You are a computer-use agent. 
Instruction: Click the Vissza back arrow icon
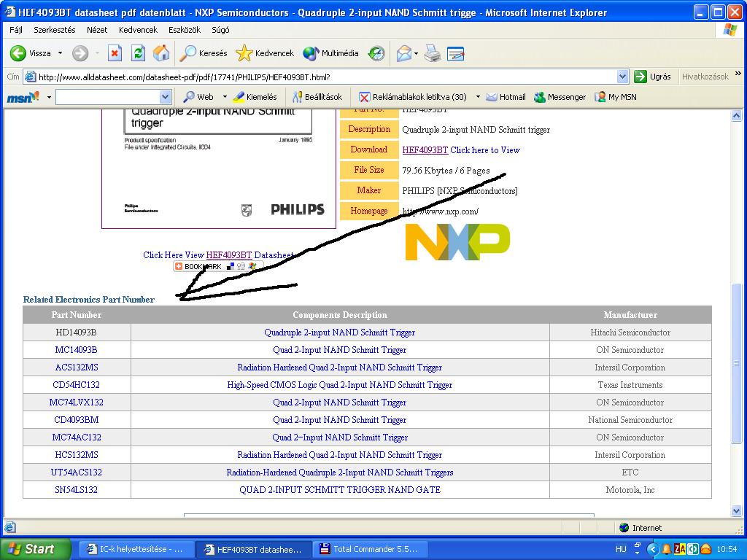coord(18,53)
